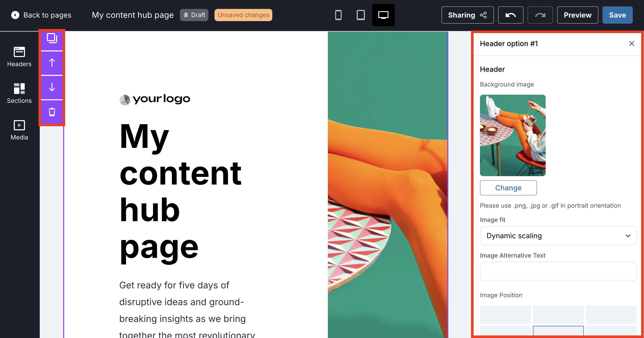Open the Sharing options
The height and width of the screenshot is (338, 644).
pyautogui.click(x=467, y=15)
